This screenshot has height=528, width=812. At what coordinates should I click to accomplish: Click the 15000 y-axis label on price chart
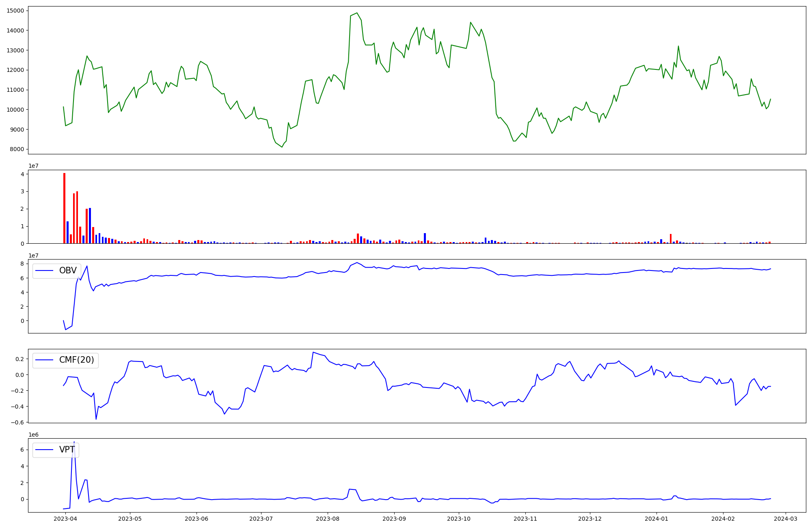(15, 11)
